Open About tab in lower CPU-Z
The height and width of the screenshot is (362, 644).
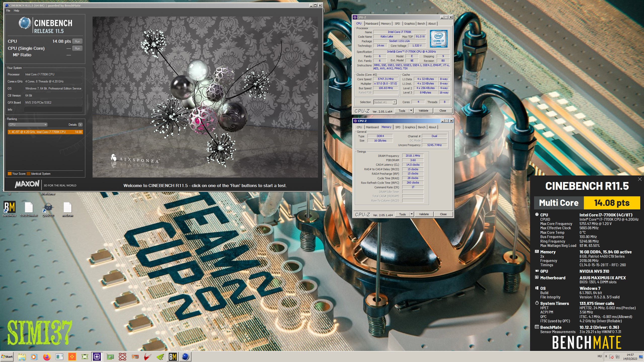432,127
